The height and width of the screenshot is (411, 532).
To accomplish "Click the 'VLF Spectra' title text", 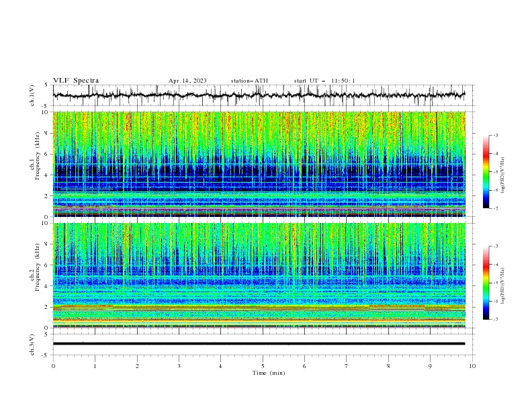I will click(x=76, y=81).
